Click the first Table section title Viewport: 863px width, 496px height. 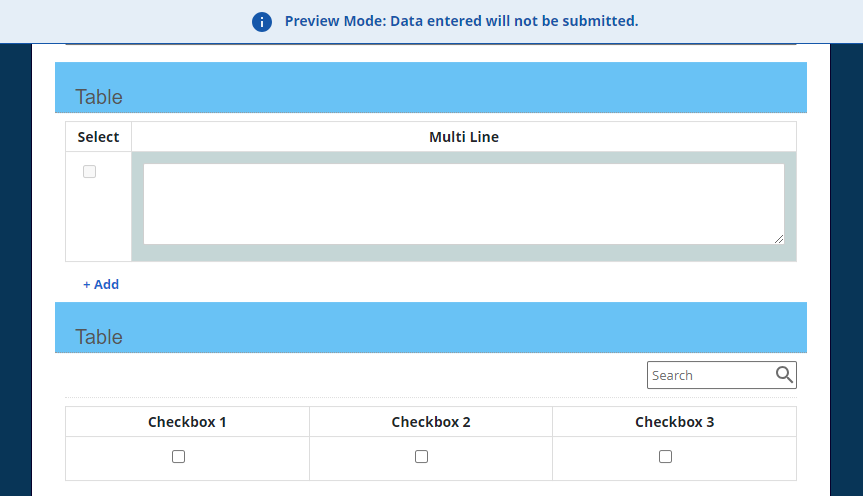click(x=99, y=97)
